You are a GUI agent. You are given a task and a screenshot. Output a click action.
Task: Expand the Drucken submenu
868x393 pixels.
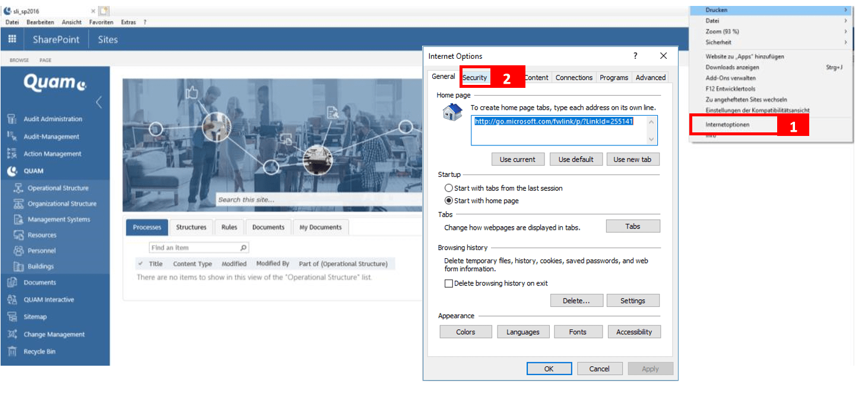[769, 9]
